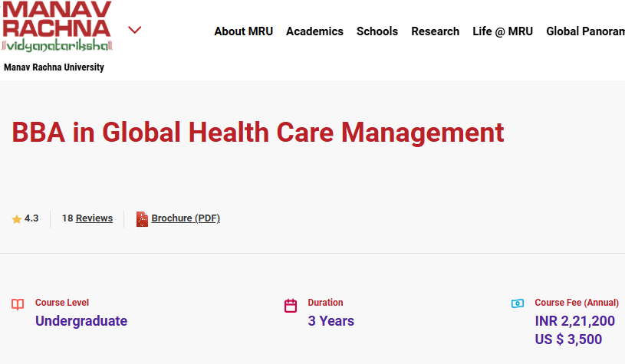Go to Life @ MRU menu

502,31
